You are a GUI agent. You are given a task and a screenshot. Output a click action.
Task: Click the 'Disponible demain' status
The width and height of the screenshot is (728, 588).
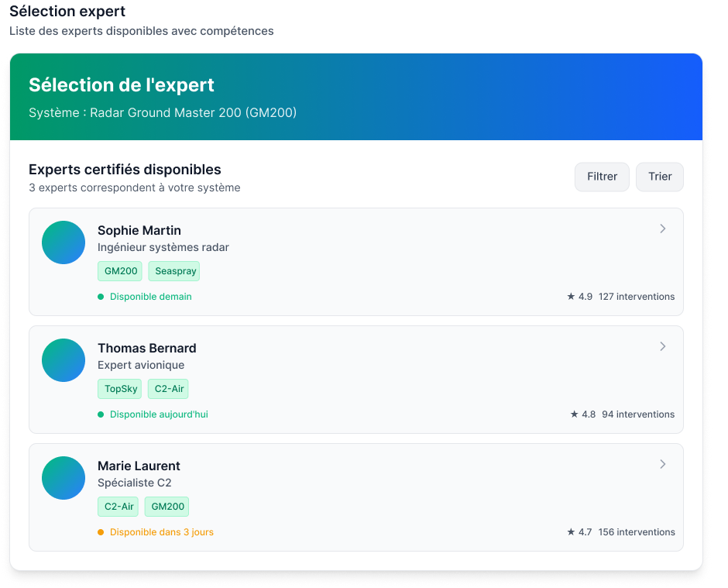pyautogui.click(x=151, y=297)
